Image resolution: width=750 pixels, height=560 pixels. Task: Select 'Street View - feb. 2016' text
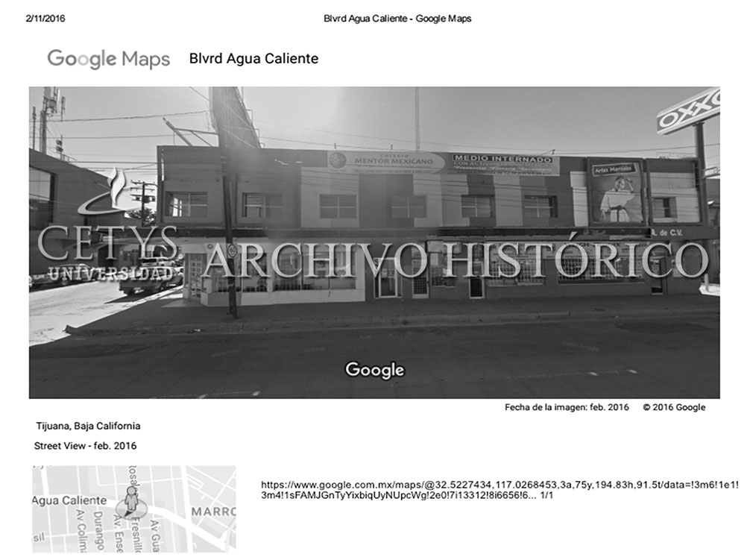click(x=85, y=446)
